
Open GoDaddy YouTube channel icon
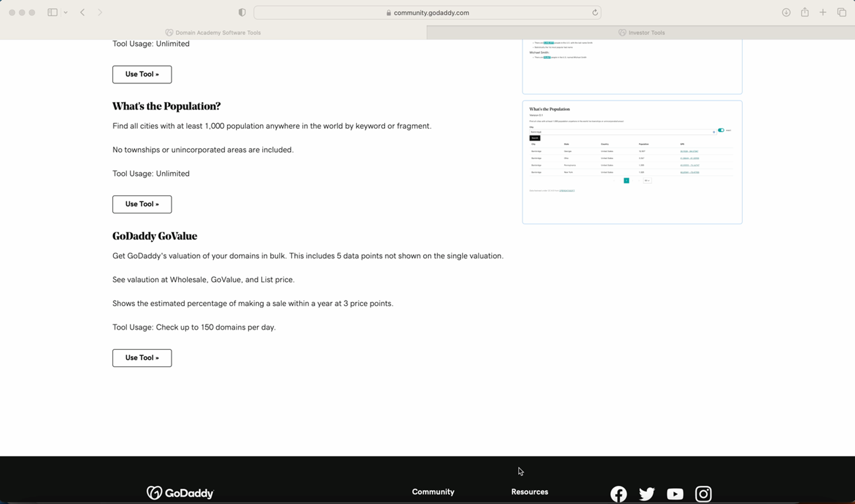point(675,494)
